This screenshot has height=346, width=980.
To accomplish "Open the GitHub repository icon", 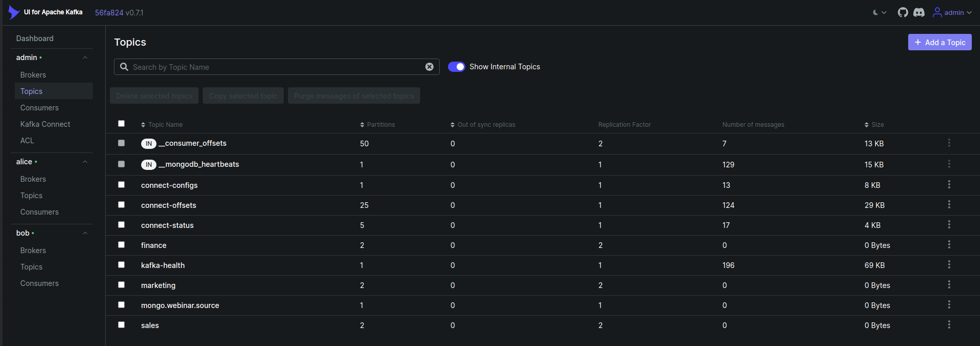I will [903, 12].
